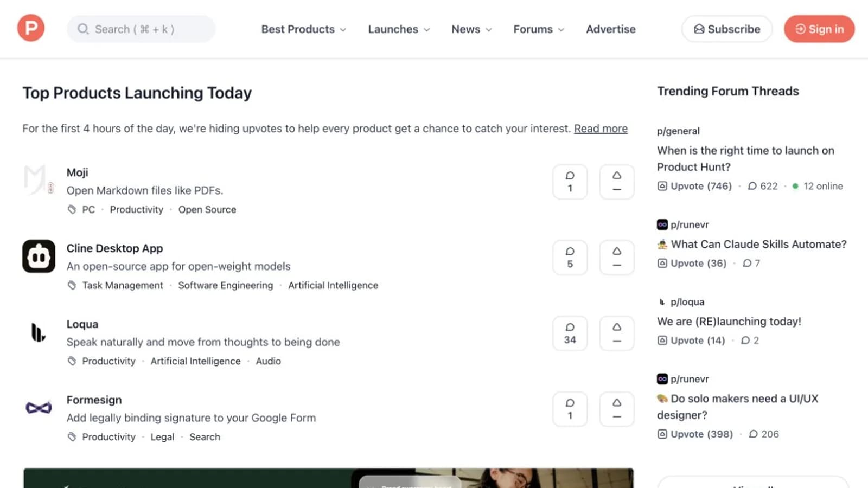
Task: Select Moji's Productivity tag
Action: click(x=136, y=209)
